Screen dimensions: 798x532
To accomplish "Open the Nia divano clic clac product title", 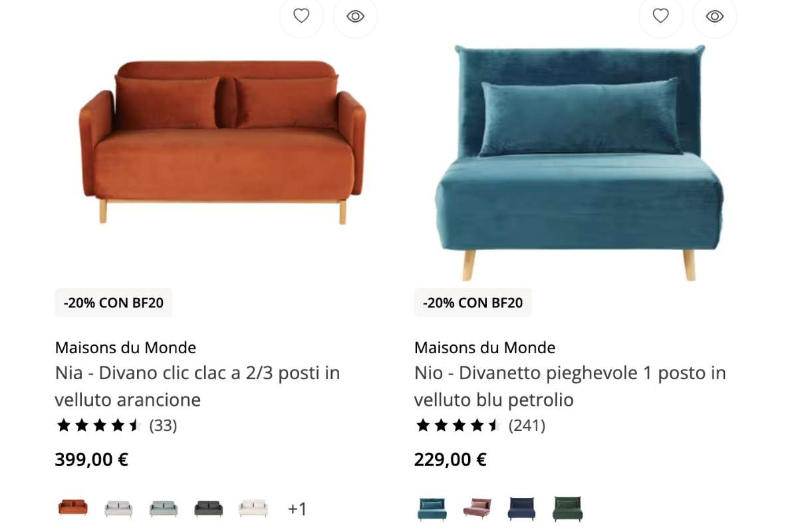I will coord(198,386).
